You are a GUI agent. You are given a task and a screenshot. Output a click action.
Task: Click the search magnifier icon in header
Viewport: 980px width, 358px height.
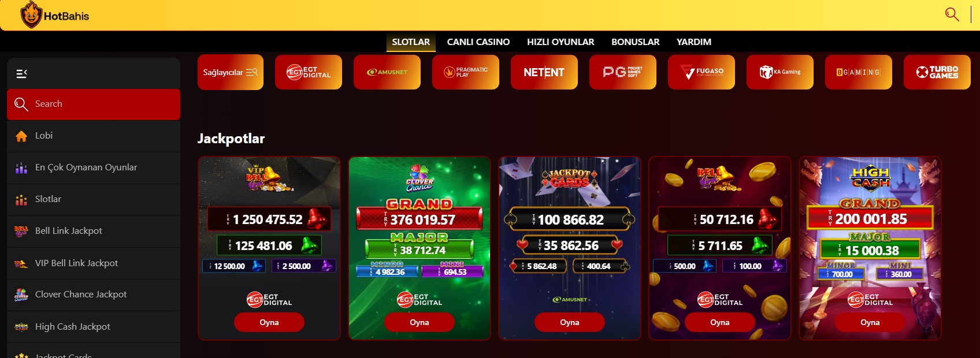click(x=952, y=14)
